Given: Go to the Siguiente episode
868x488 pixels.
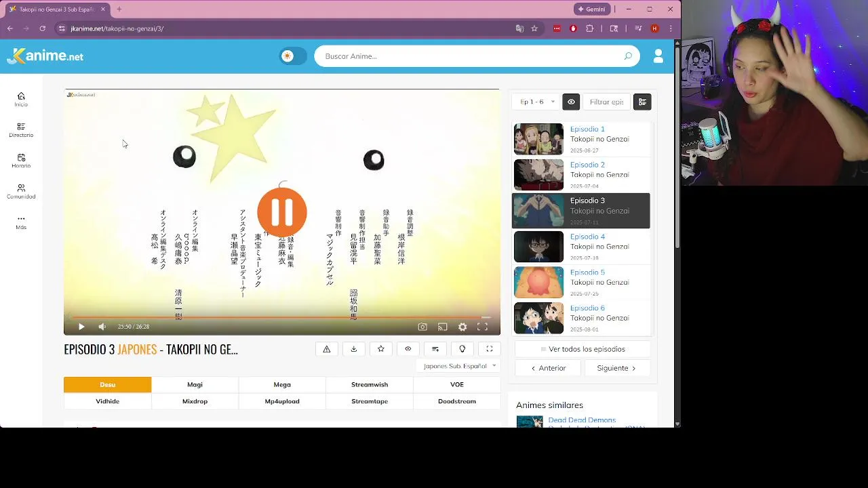Looking at the screenshot, I should [x=616, y=368].
